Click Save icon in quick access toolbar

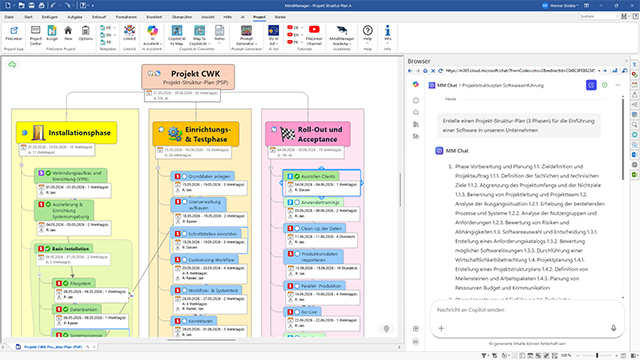31,5
